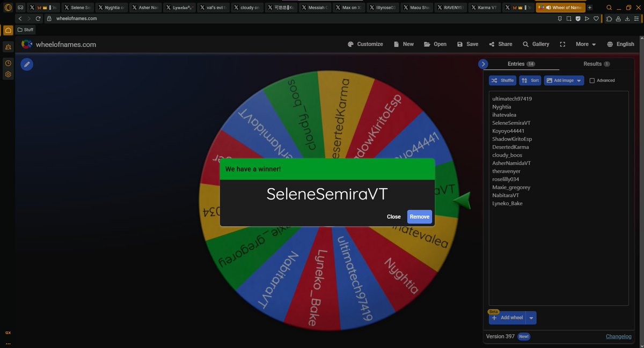The height and width of the screenshot is (348, 644).
Task: Collapse the entries panel with blue chevron
Action: tap(483, 64)
